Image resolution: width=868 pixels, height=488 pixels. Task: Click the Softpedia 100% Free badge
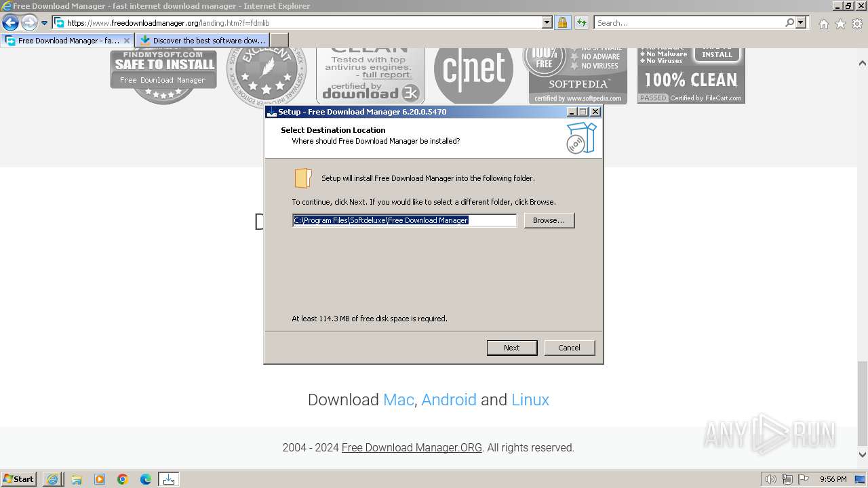578,76
